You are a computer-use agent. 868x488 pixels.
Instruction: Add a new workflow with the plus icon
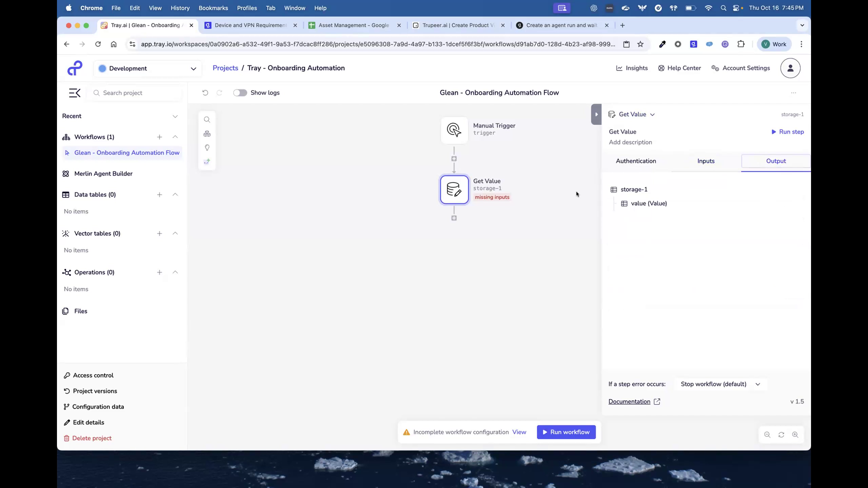[159, 137]
